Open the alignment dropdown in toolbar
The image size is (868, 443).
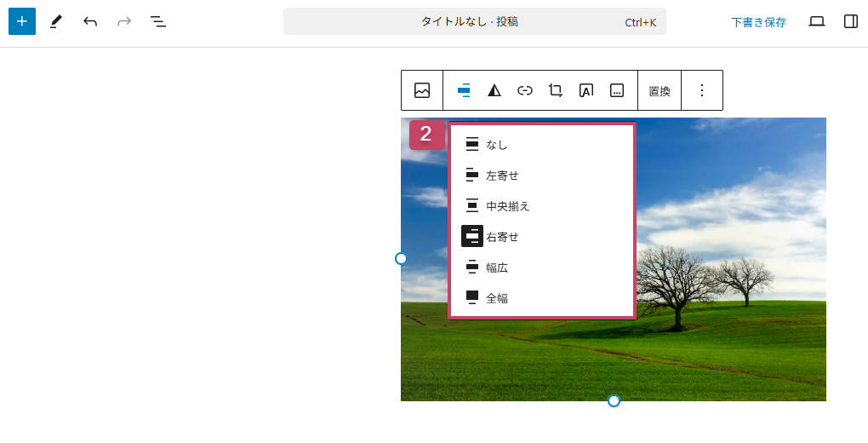click(464, 90)
